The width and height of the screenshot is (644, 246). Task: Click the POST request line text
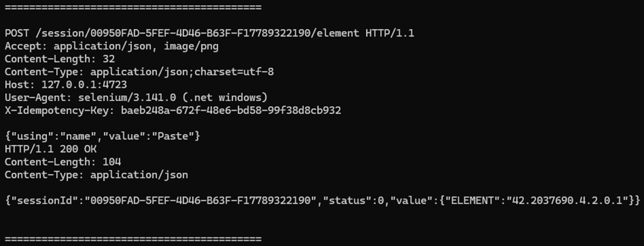(x=209, y=33)
